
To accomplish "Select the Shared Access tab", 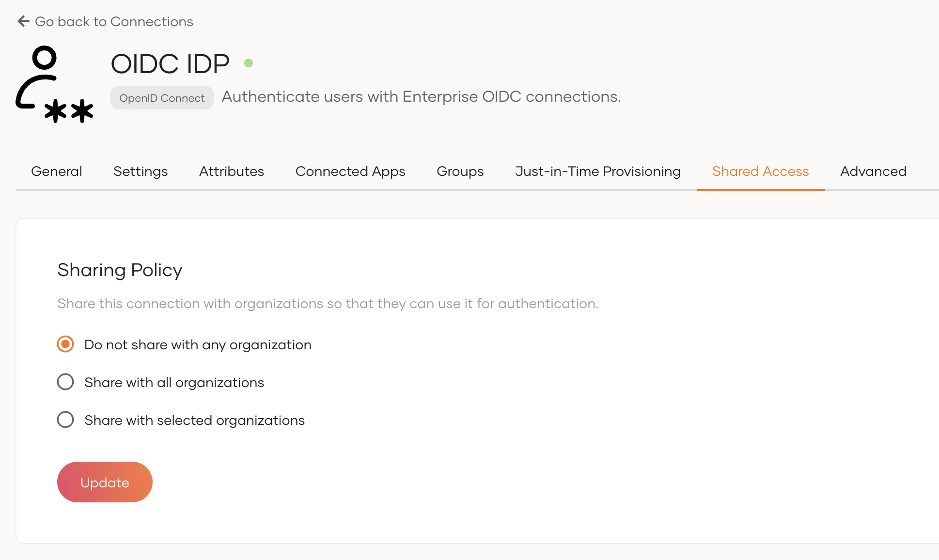I will (x=761, y=171).
